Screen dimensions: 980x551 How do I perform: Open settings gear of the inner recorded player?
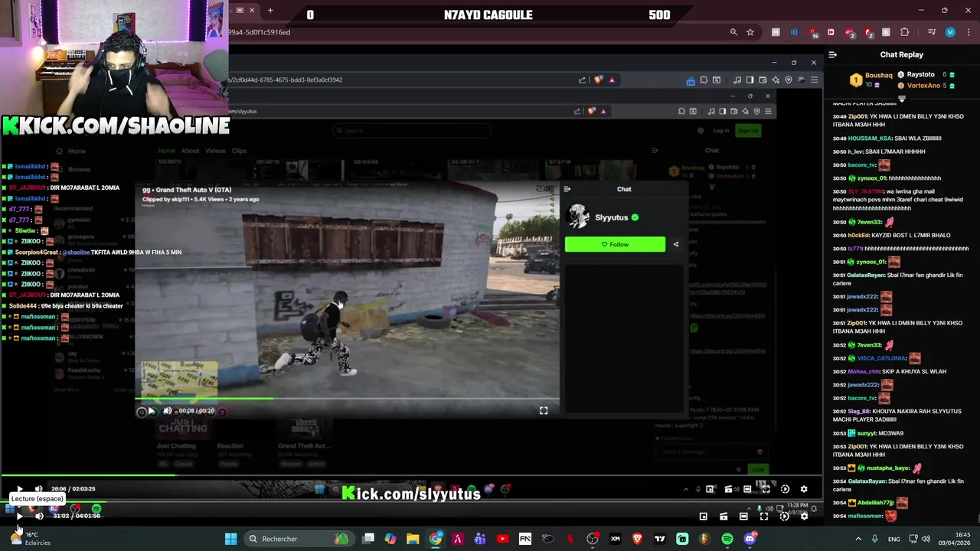pyautogui.click(x=804, y=489)
